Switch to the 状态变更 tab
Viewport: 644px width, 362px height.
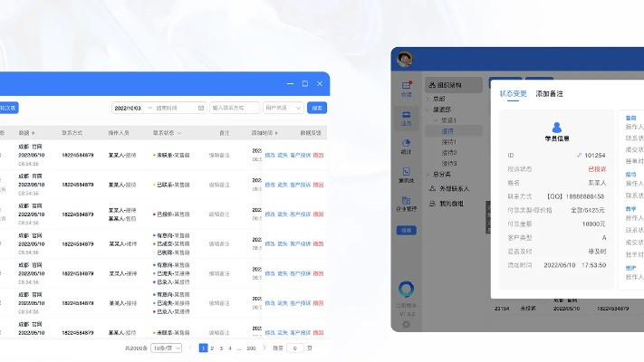point(513,94)
